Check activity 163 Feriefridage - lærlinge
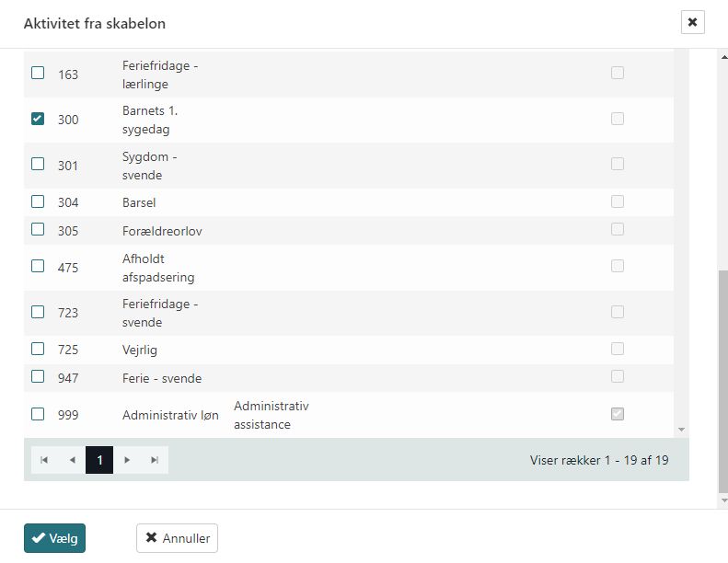 click(x=38, y=73)
